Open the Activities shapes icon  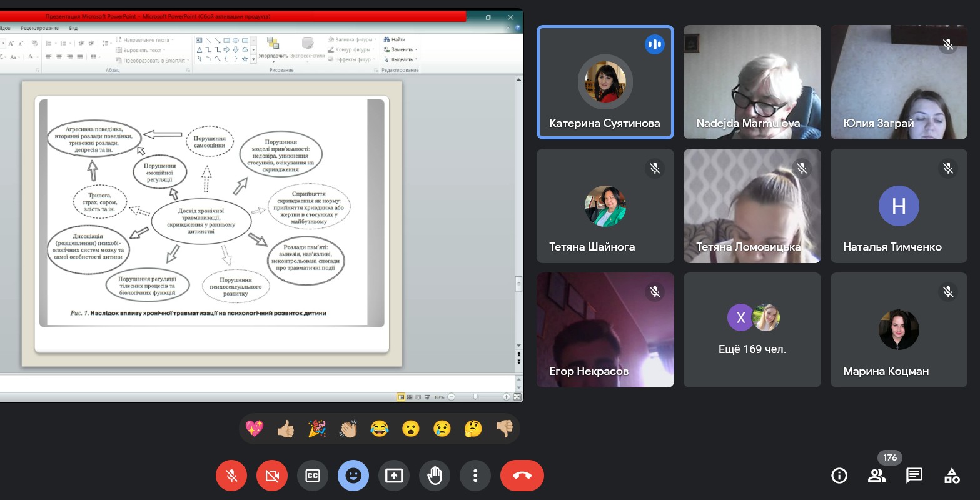tap(952, 476)
